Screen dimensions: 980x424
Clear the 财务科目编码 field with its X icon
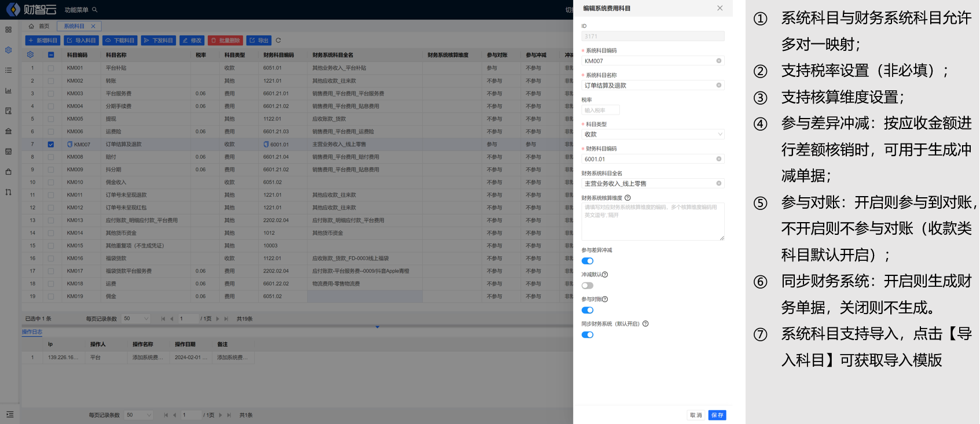tap(719, 159)
